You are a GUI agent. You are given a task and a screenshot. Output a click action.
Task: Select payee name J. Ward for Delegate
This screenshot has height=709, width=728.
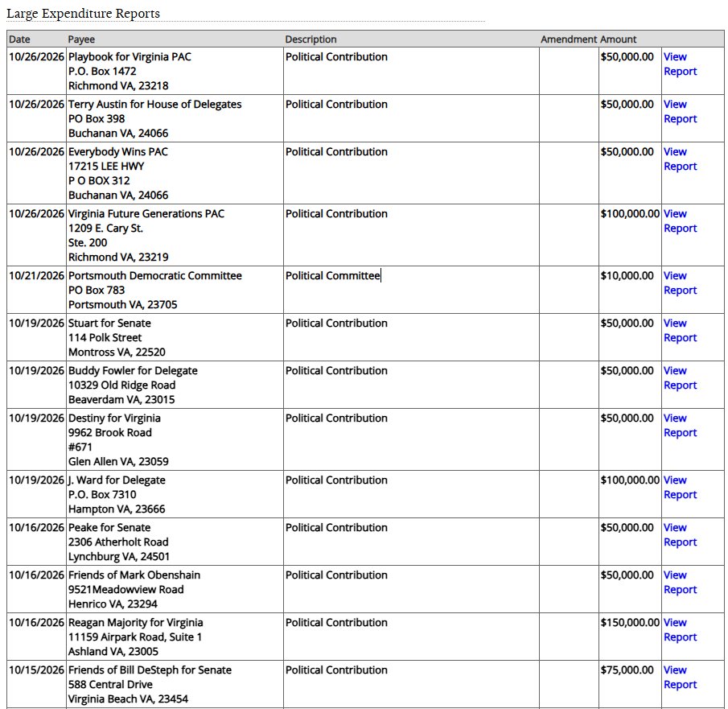[117, 480]
